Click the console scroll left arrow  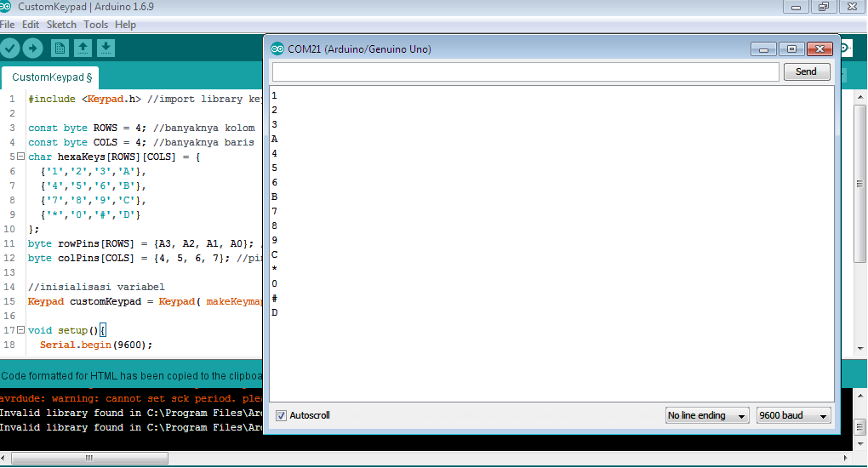[3, 458]
